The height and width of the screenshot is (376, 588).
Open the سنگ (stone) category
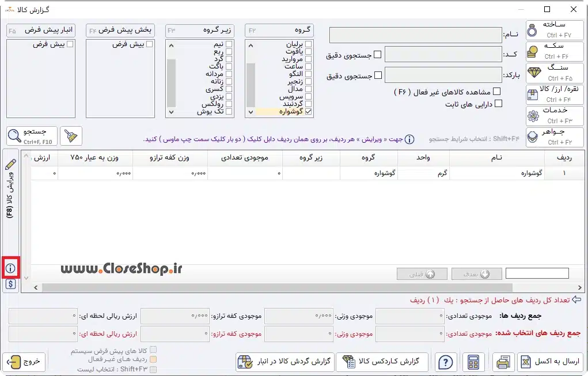[x=555, y=73]
